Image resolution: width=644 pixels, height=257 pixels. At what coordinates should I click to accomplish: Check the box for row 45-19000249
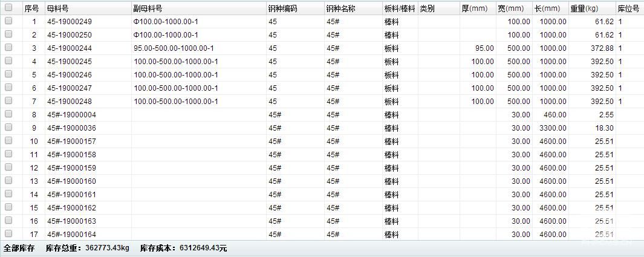point(8,21)
